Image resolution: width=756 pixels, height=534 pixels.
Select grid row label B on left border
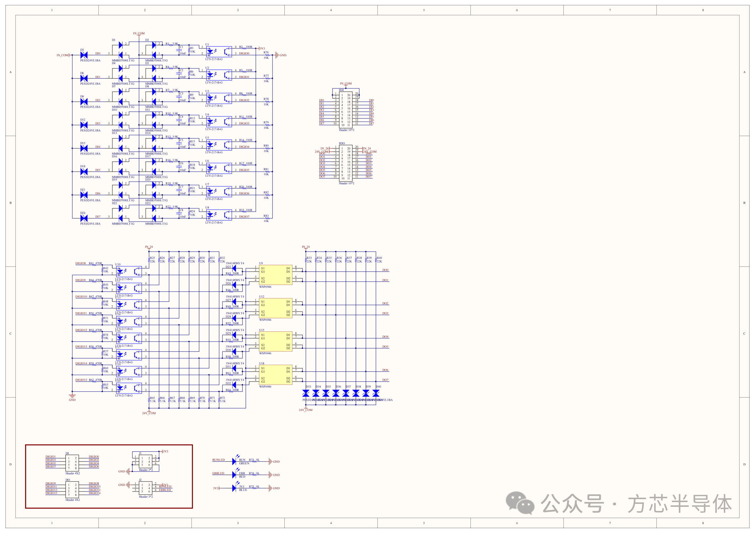pos(11,203)
